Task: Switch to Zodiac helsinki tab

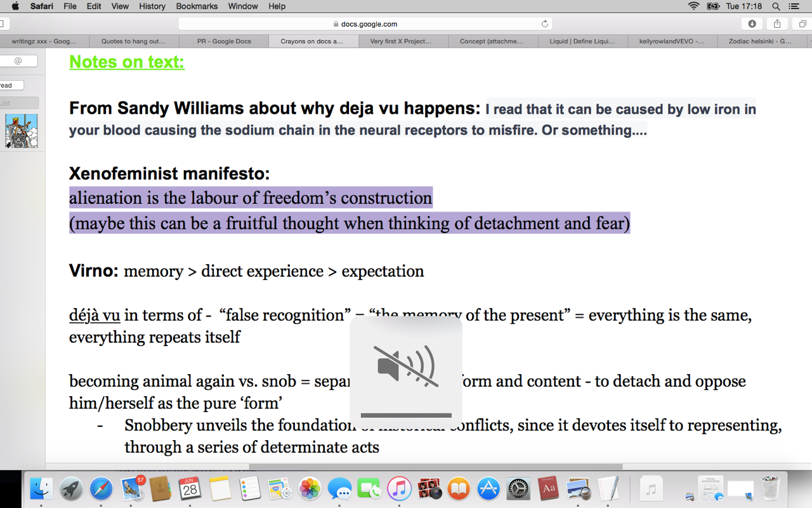Action: [759, 41]
